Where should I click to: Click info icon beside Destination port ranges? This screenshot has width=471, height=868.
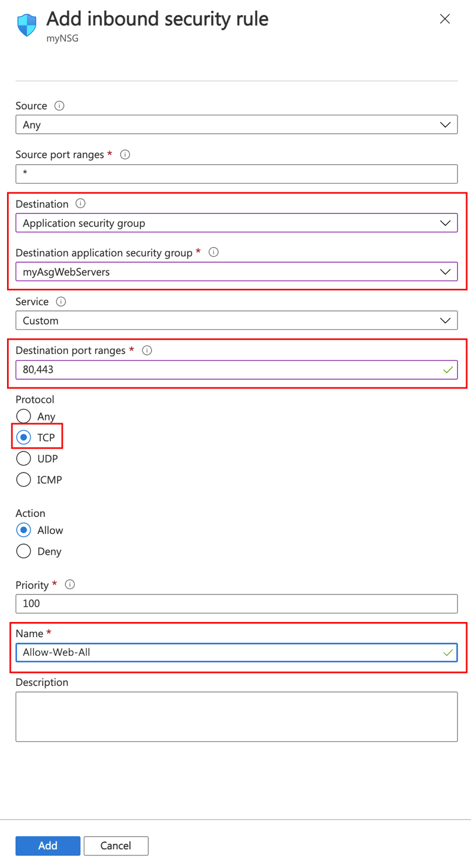pos(147,350)
